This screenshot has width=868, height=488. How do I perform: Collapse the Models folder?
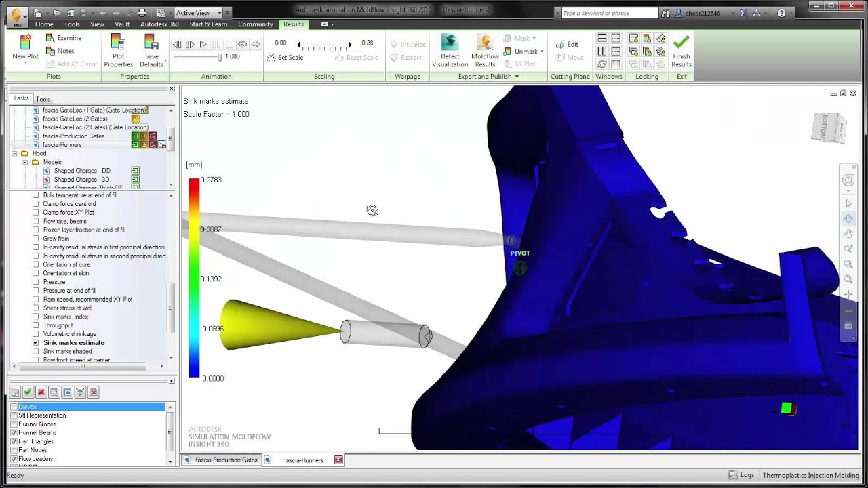(x=26, y=163)
